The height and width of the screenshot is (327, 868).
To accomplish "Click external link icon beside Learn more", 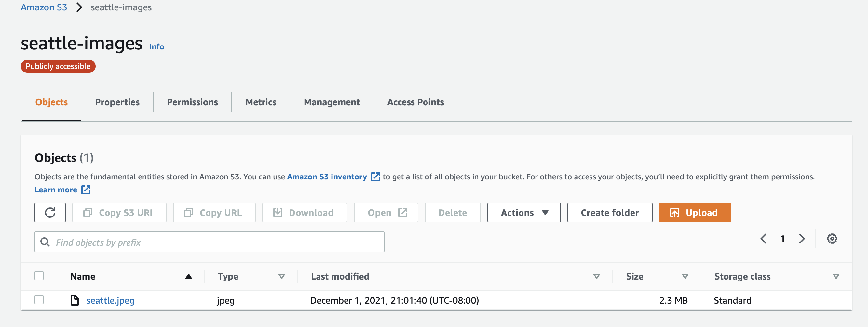I will point(86,190).
